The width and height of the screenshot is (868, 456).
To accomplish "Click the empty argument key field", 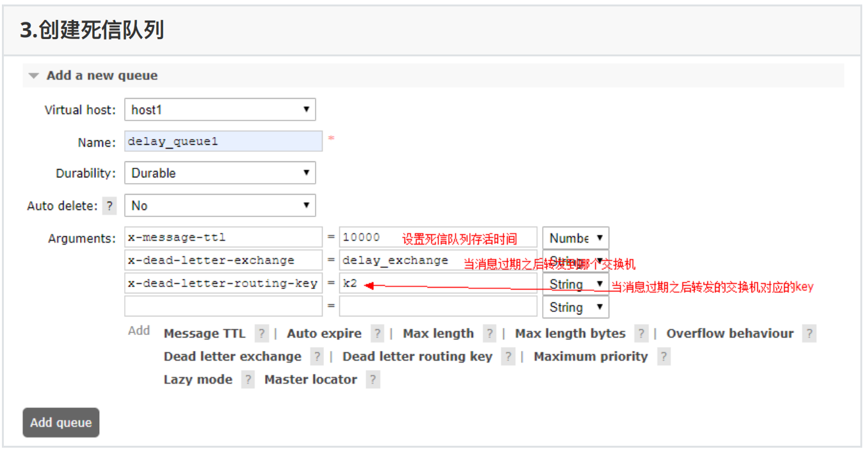I will tap(223, 307).
